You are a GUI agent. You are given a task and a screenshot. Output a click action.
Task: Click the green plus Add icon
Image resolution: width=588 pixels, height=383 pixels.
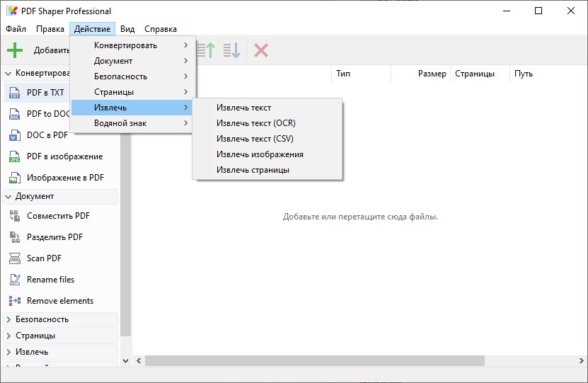tap(15, 50)
